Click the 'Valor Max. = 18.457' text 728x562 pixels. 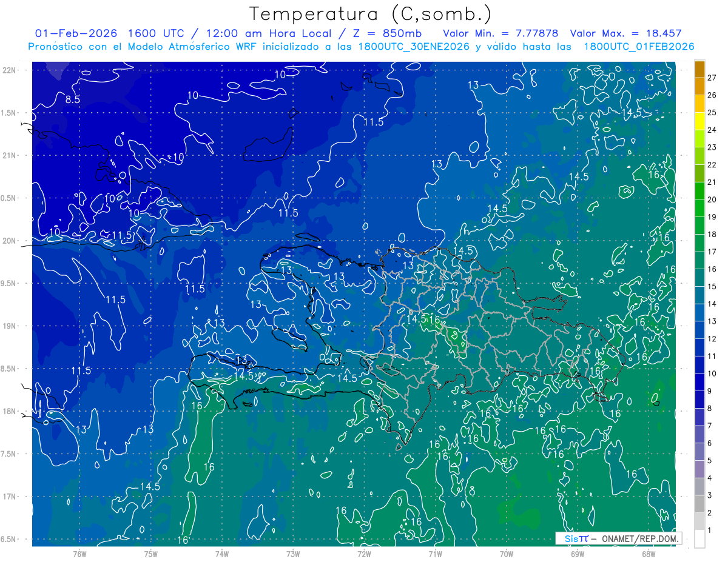pos(627,33)
